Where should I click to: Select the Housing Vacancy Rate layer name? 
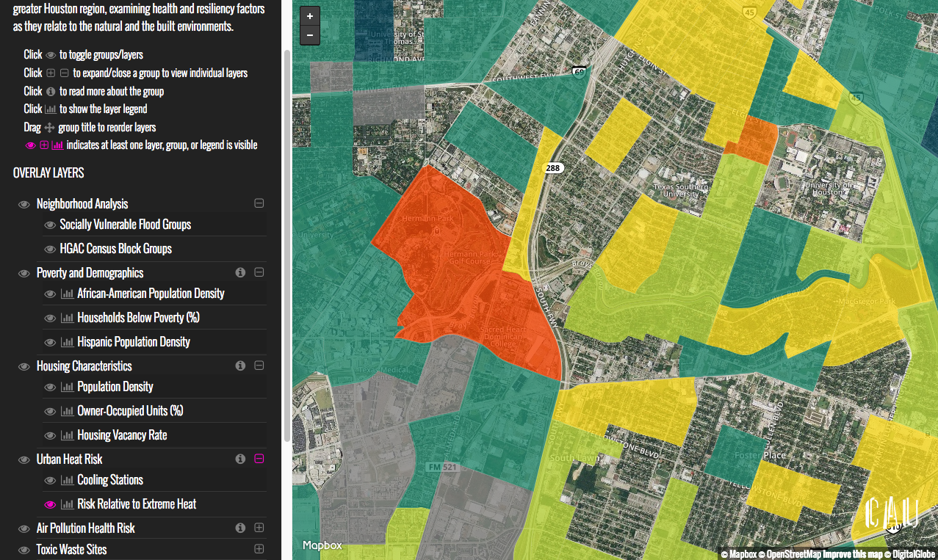click(x=122, y=435)
